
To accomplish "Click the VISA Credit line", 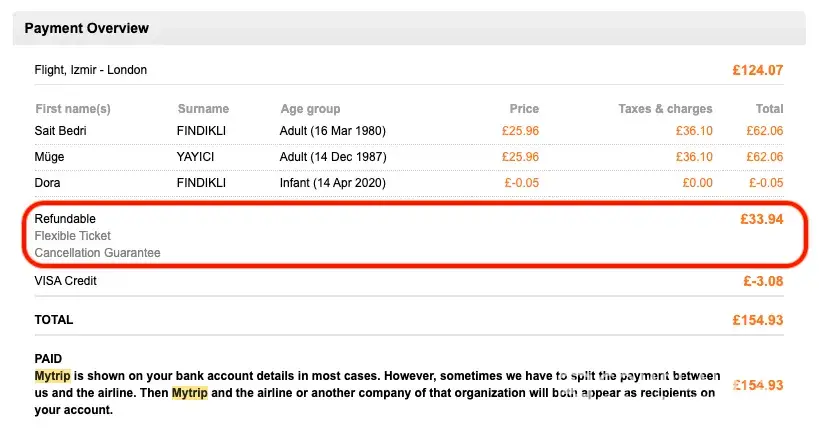I will click(x=66, y=281).
